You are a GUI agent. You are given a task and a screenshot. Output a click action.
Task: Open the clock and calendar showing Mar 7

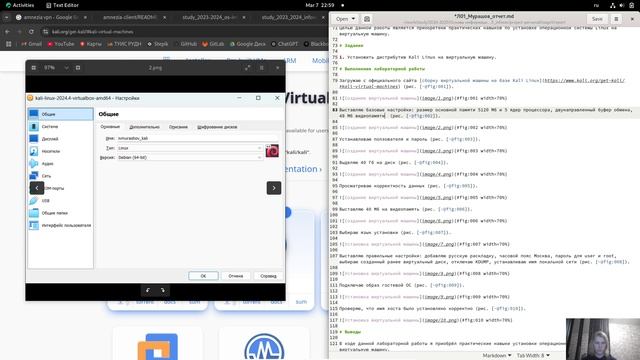(x=320, y=5)
